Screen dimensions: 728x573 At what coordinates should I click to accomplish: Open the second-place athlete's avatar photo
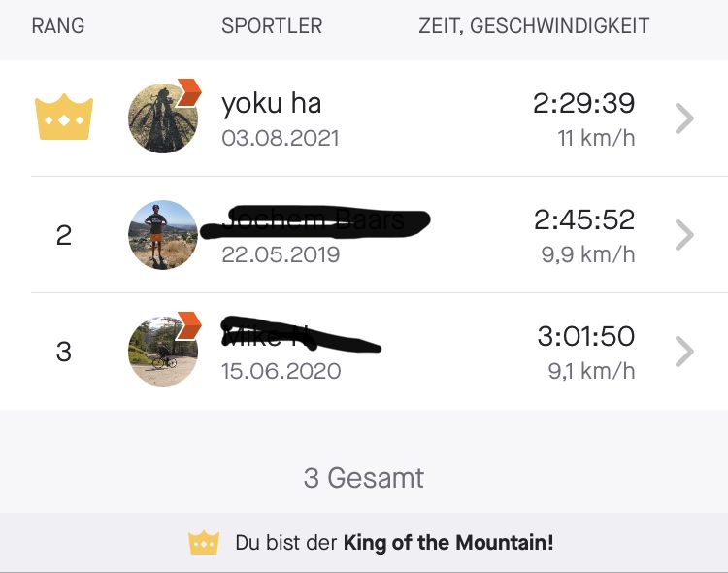click(x=163, y=235)
